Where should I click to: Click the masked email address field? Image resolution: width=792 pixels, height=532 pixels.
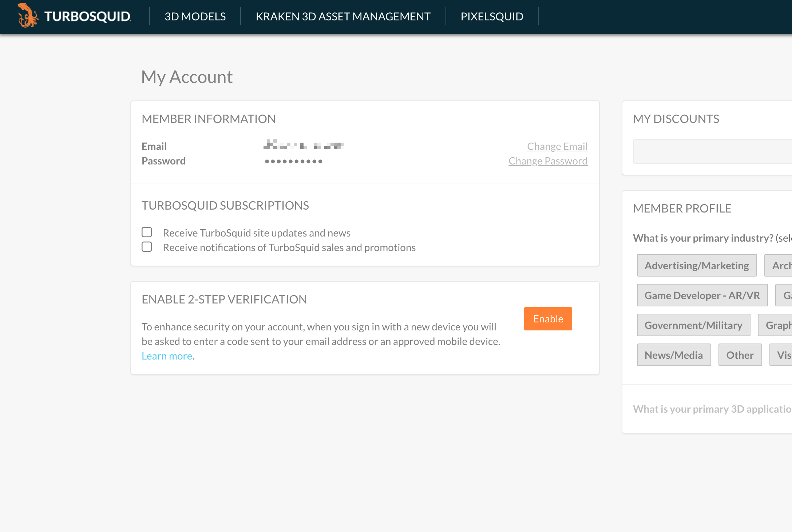[304, 146]
